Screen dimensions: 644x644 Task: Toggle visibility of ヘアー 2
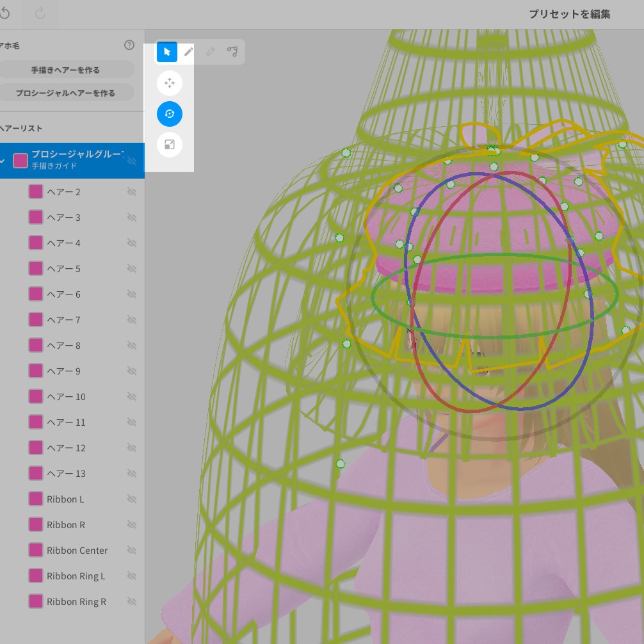coord(131,191)
